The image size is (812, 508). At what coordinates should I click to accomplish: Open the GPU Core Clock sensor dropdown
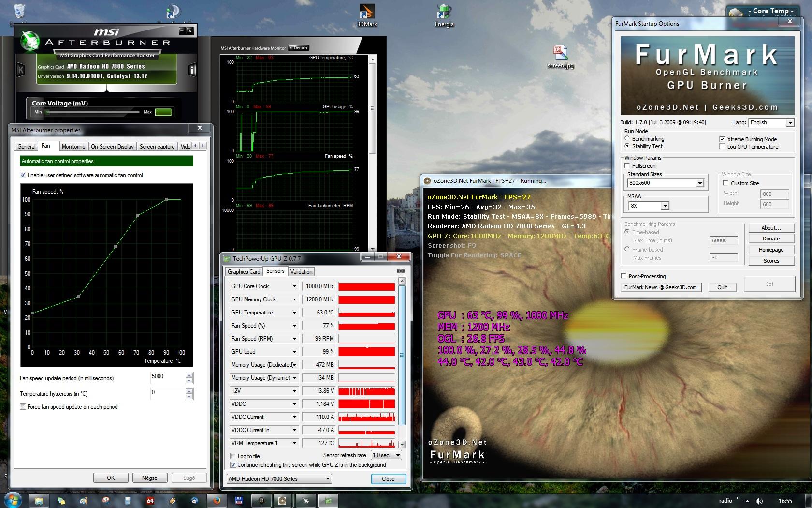(294, 286)
